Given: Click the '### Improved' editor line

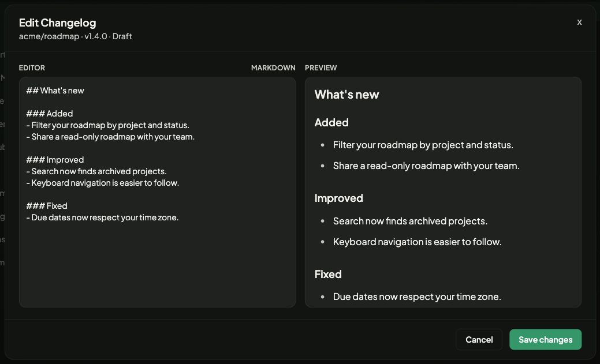Looking at the screenshot, I should [x=55, y=159].
